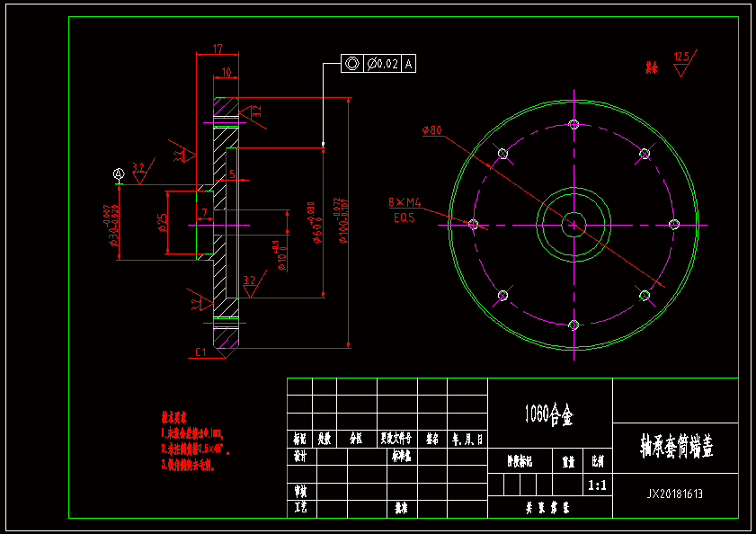The image size is (756, 534).
Task: Click the red technical requirements notes
Action: click(x=193, y=442)
